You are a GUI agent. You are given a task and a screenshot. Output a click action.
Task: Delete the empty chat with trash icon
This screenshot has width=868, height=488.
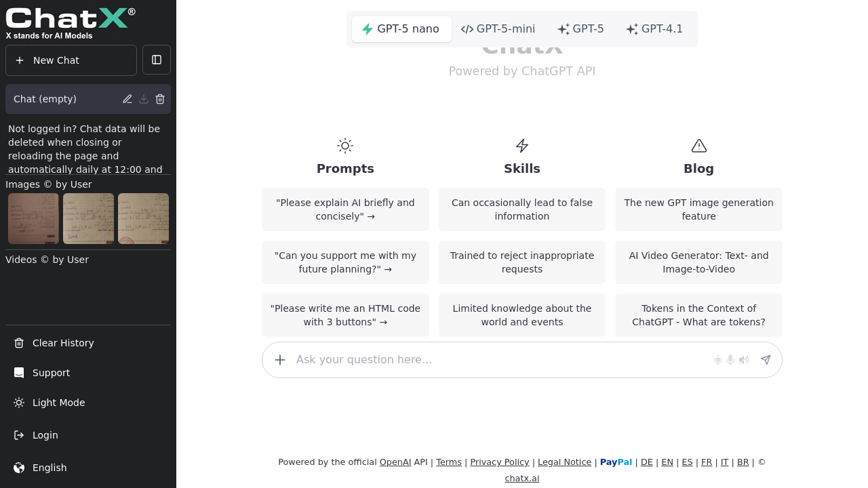[x=160, y=99]
